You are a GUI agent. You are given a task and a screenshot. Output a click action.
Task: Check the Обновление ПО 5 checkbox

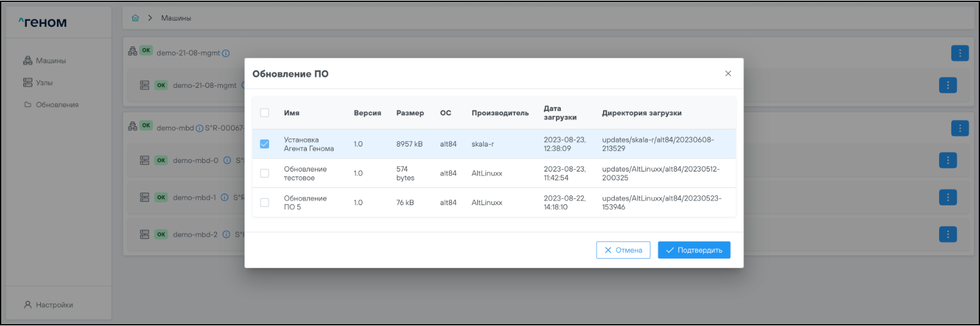[x=265, y=203]
